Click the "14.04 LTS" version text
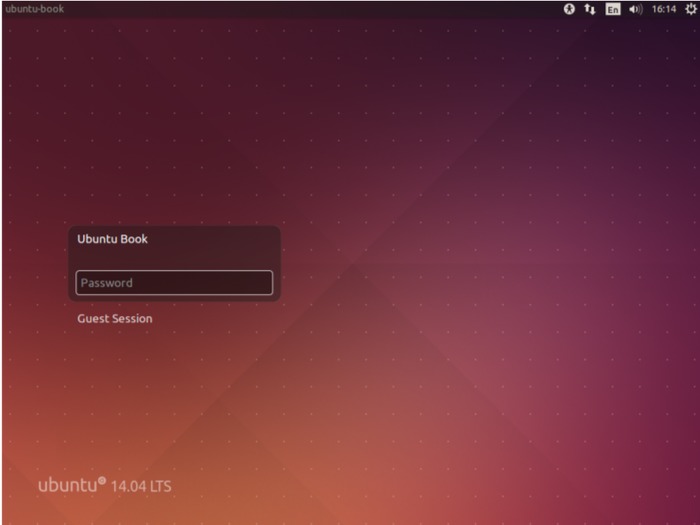 coord(142,486)
